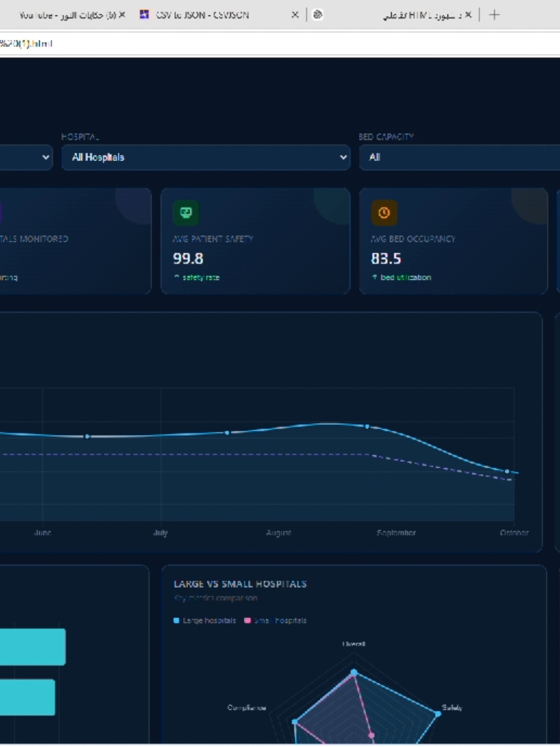The image size is (560, 747).
Task: Close the YouTube tab
Action: pos(122,15)
